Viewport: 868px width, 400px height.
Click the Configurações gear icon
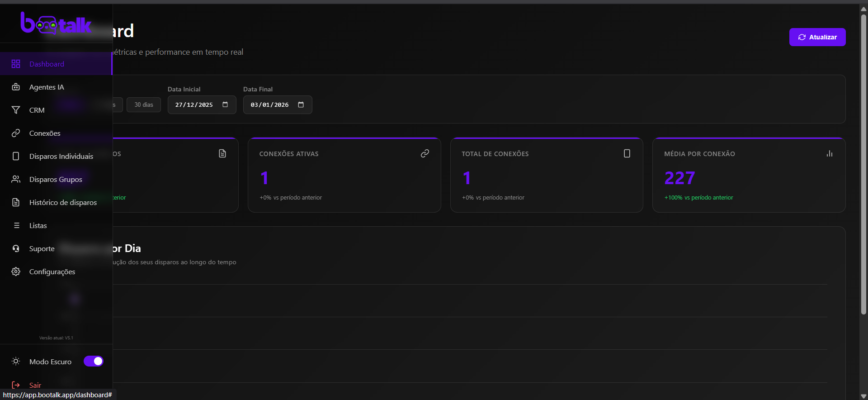tap(16, 271)
